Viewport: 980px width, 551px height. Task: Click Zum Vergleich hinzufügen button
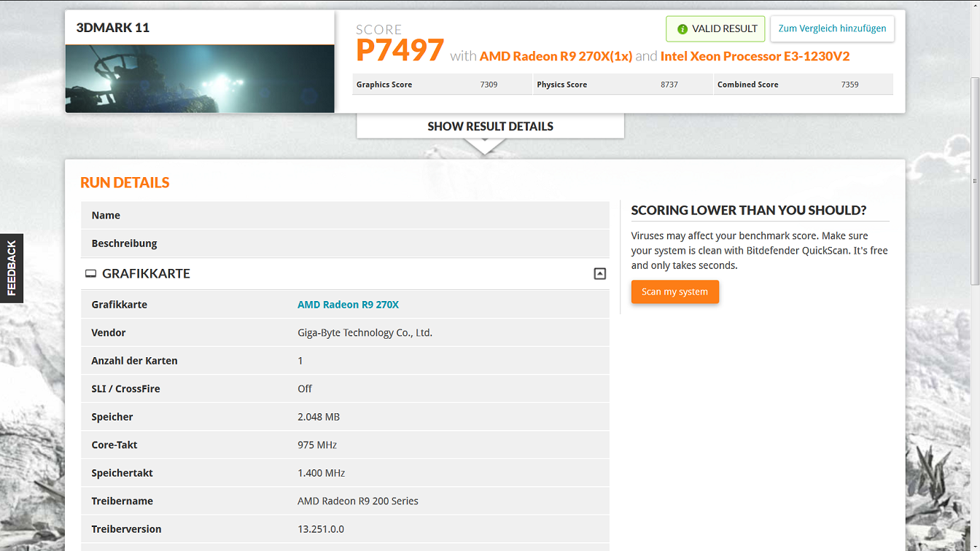pyautogui.click(x=832, y=29)
